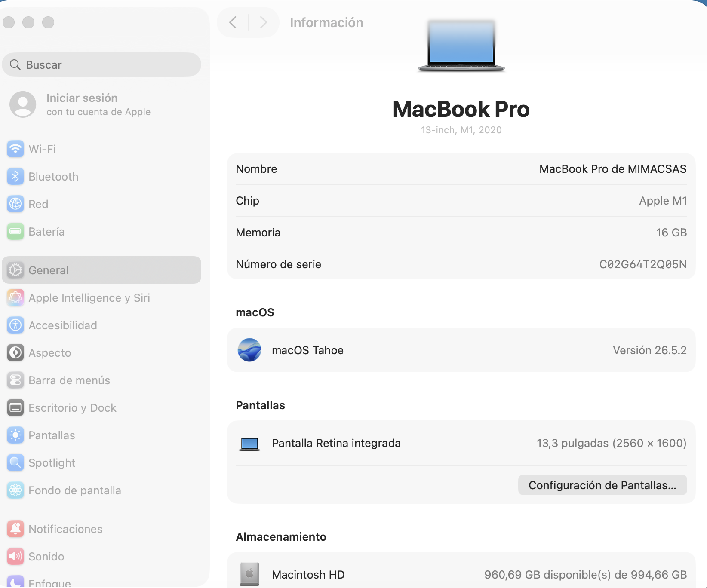
Task: Click the Barra de menús icon
Action: (x=15, y=380)
